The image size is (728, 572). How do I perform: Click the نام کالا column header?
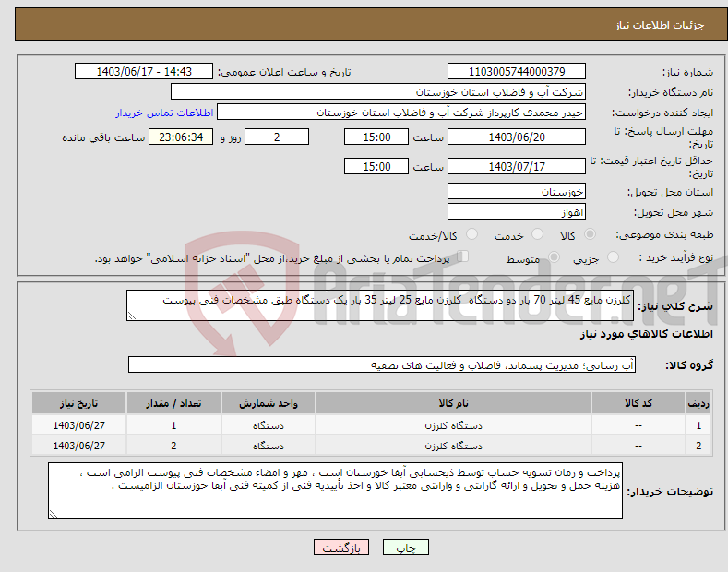pyautogui.click(x=453, y=403)
